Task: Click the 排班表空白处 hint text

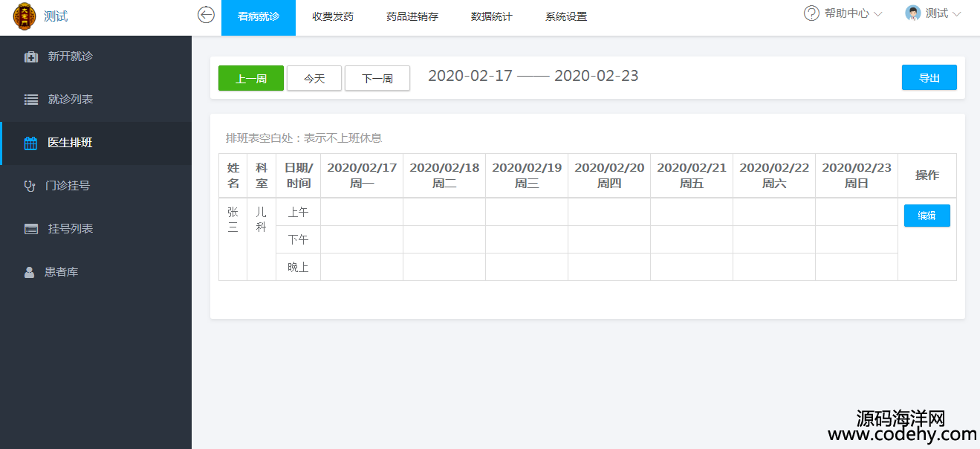Action: click(x=304, y=138)
